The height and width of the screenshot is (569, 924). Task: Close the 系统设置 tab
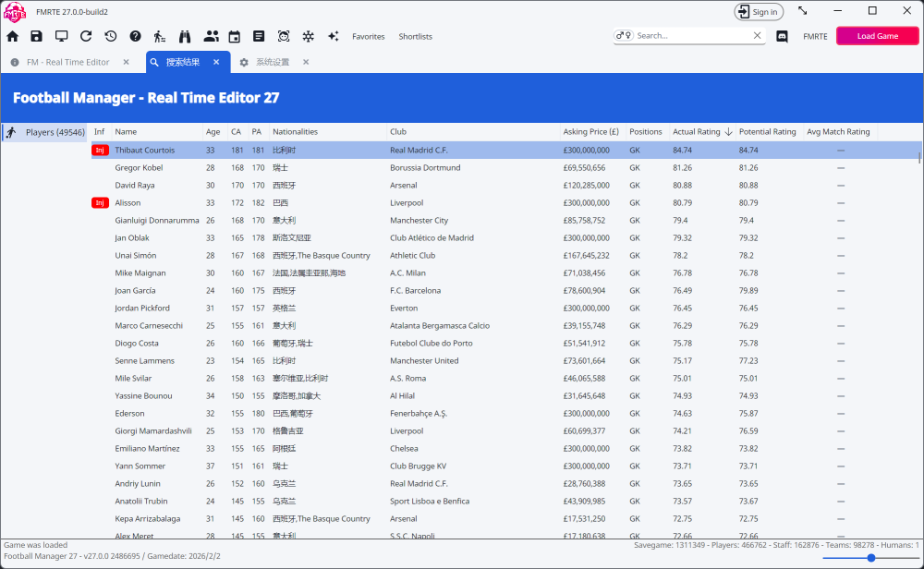pos(306,62)
